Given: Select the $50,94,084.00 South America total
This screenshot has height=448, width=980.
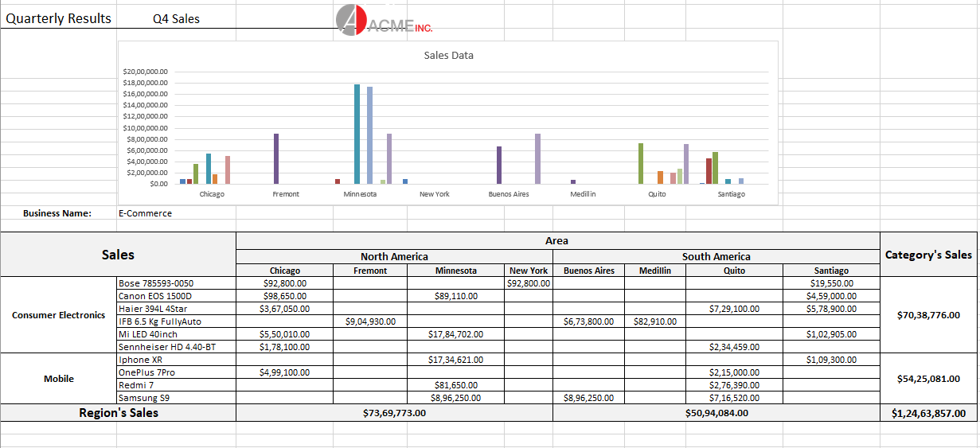Looking at the screenshot, I should coord(716,413).
